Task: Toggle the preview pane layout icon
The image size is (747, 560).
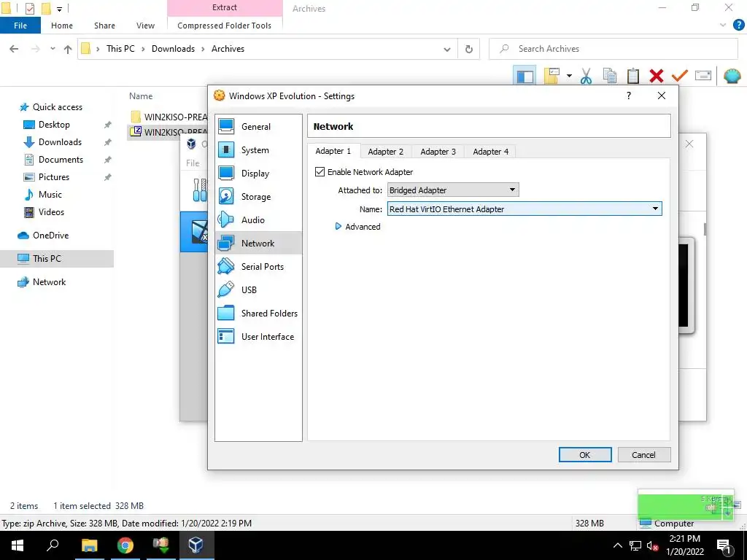Action: click(x=525, y=76)
